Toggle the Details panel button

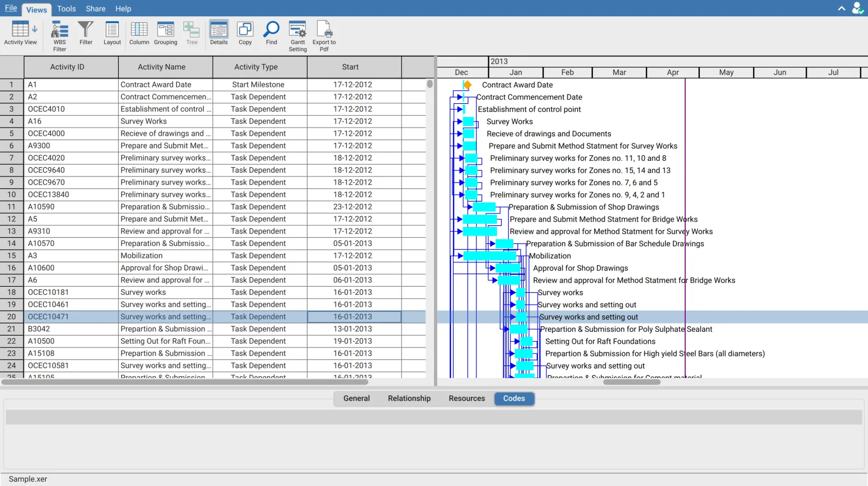pyautogui.click(x=219, y=34)
